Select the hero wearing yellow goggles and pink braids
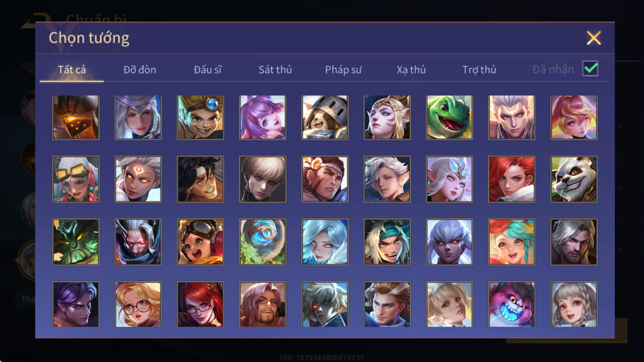 pyautogui.click(x=76, y=179)
